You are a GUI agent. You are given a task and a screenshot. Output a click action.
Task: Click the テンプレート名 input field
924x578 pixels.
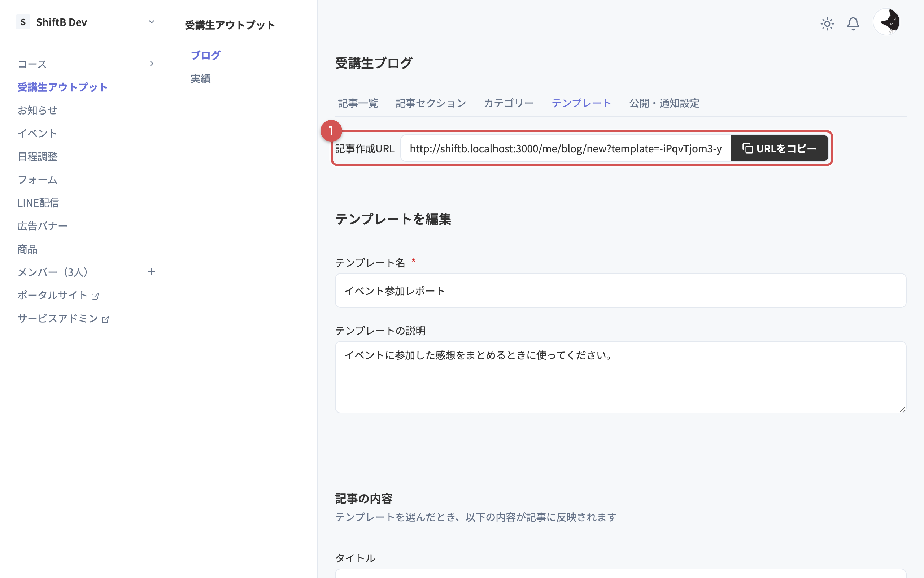pos(620,290)
